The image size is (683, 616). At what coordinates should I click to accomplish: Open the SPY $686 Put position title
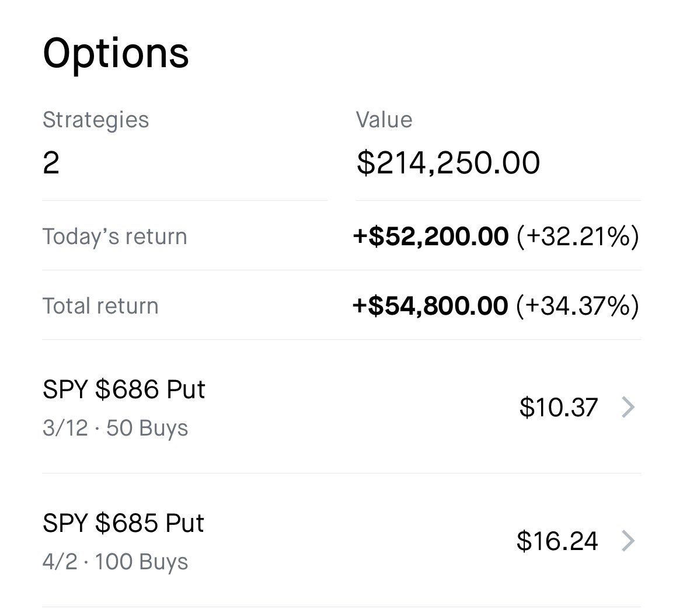(x=124, y=389)
